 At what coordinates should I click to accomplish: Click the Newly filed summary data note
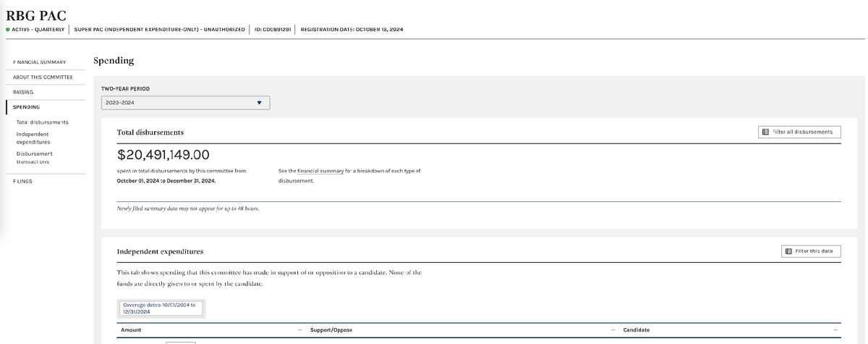click(188, 209)
